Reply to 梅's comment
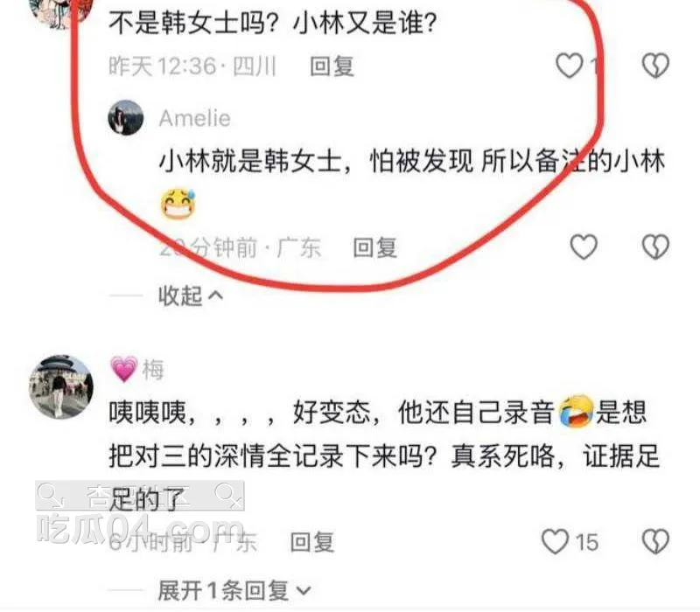This screenshot has width=700, height=612. (312, 542)
